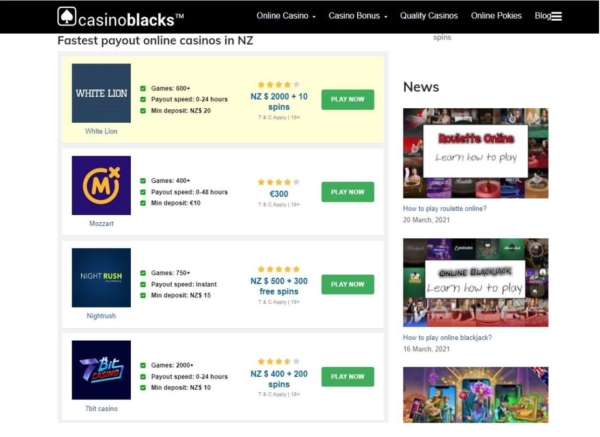
Task: Click the 7bit casino logo
Action: pyautogui.click(x=101, y=369)
